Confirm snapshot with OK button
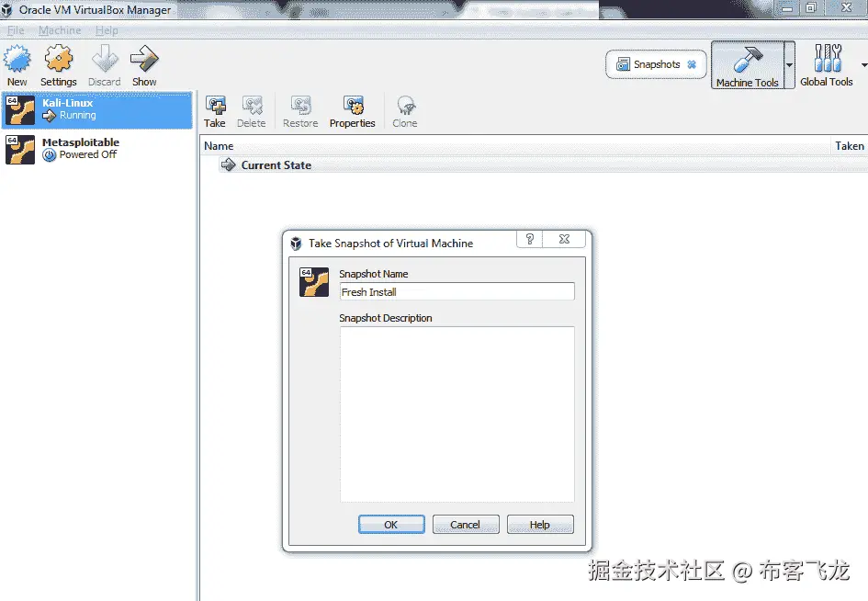The width and height of the screenshot is (868, 601). click(x=391, y=525)
